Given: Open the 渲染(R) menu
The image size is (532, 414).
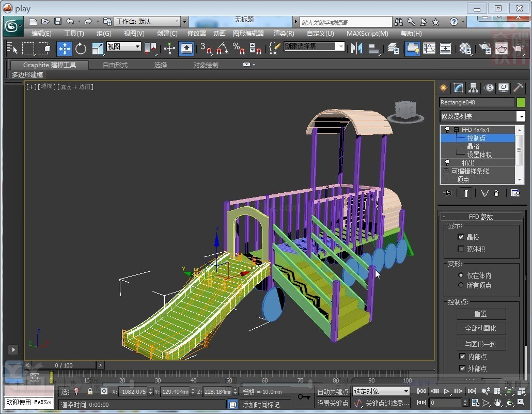Looking at the screenshot, I should pos(284,34).
